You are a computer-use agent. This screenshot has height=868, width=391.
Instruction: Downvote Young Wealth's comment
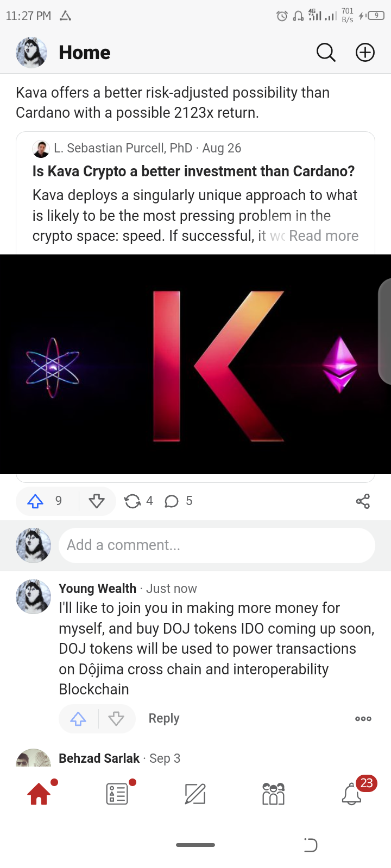tap(116, 719)
